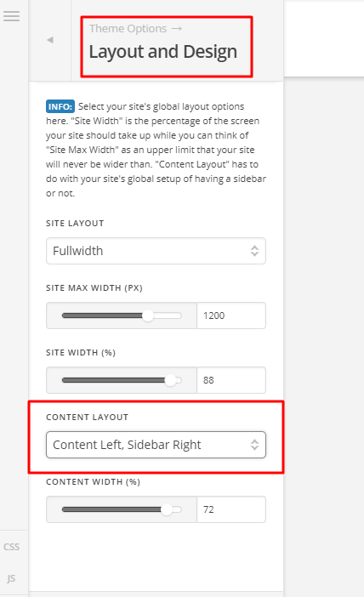
Task: Click the back arrow beside Theme Options
Action: tap(50, 40)
